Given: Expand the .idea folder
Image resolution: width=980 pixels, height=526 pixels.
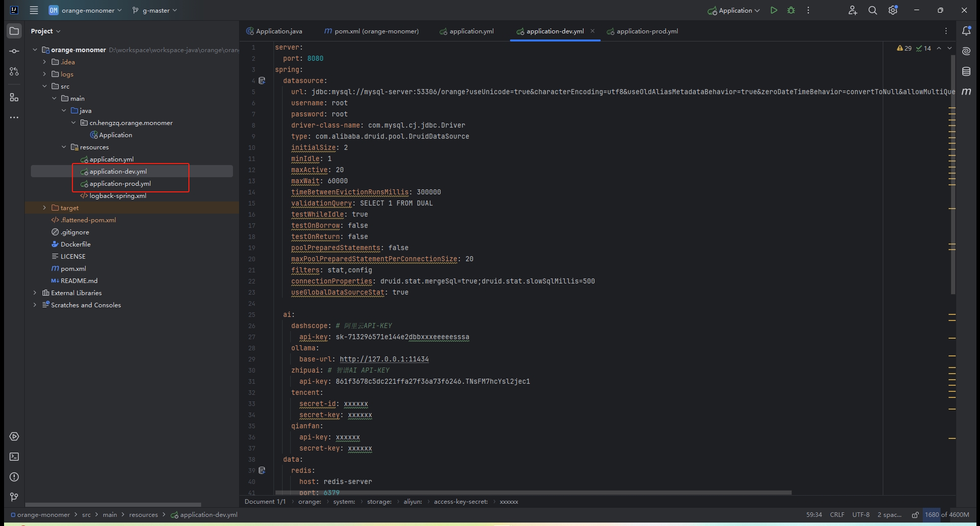Looking at the screenshot, I should click(x=45, y=62).
